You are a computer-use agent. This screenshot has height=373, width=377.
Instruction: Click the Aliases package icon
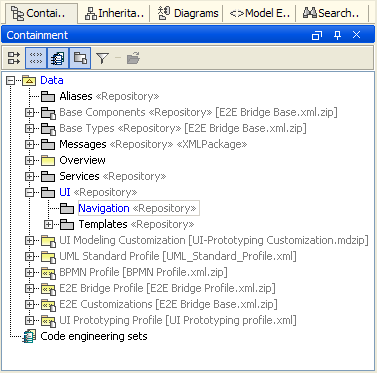pos(48,96)
